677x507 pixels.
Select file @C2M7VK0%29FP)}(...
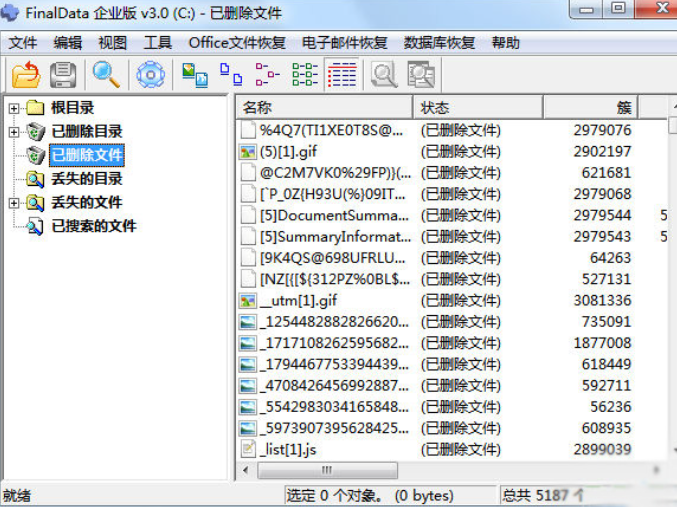335,173
